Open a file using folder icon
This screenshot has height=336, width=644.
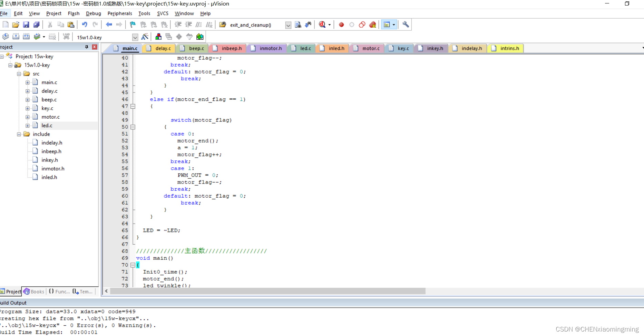tap(16, 24)
